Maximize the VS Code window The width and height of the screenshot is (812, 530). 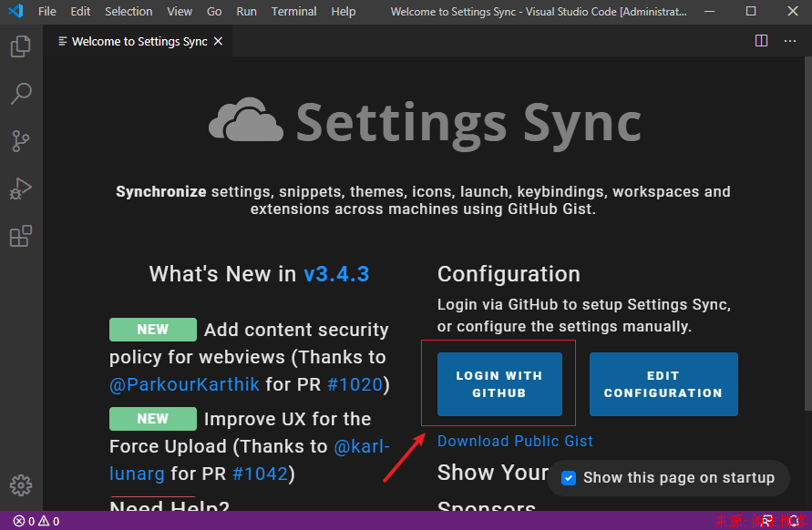(x=751, y=11)
